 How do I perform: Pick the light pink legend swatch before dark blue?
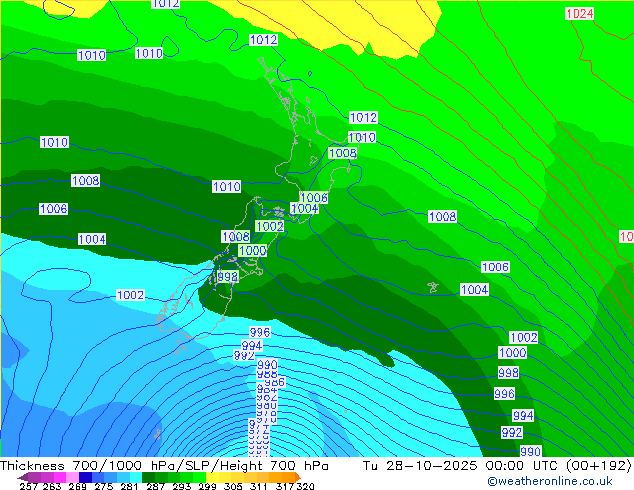73,477
